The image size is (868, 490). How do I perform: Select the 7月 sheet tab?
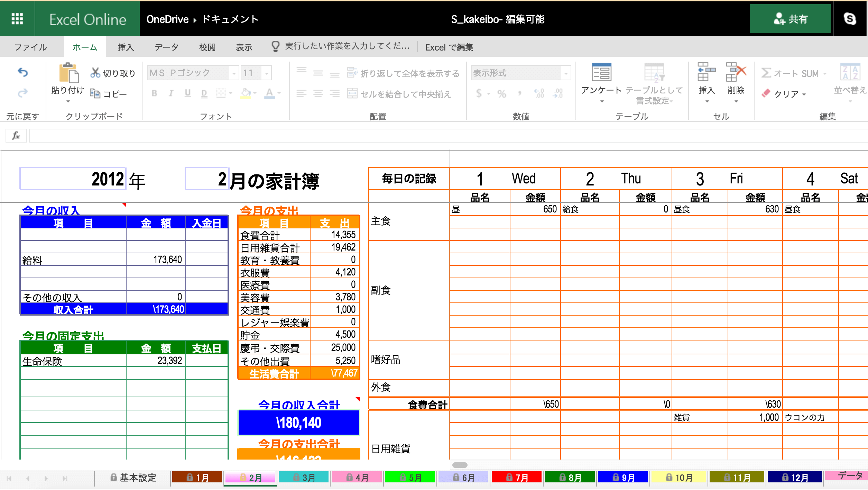(x=517, y=478)
